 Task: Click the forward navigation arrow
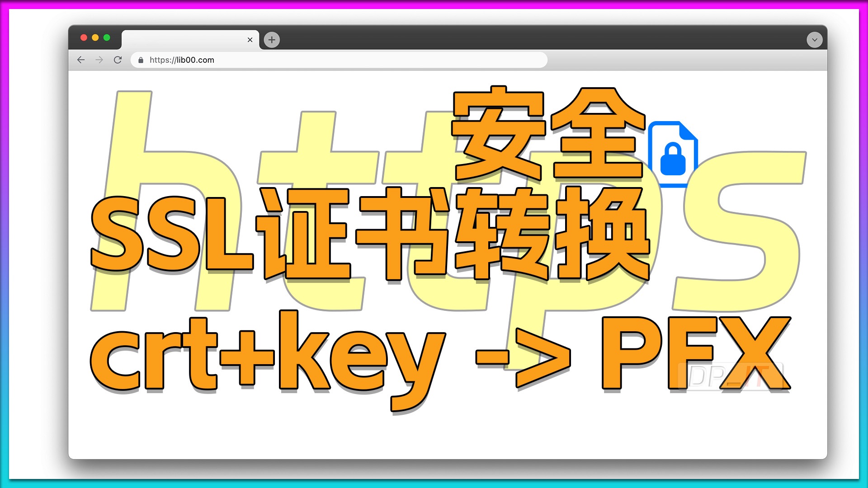pyautogui.click(x=99, y=60)
